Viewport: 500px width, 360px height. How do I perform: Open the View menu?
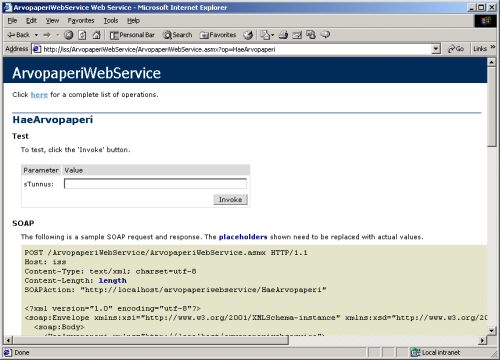tap(52, 21)
